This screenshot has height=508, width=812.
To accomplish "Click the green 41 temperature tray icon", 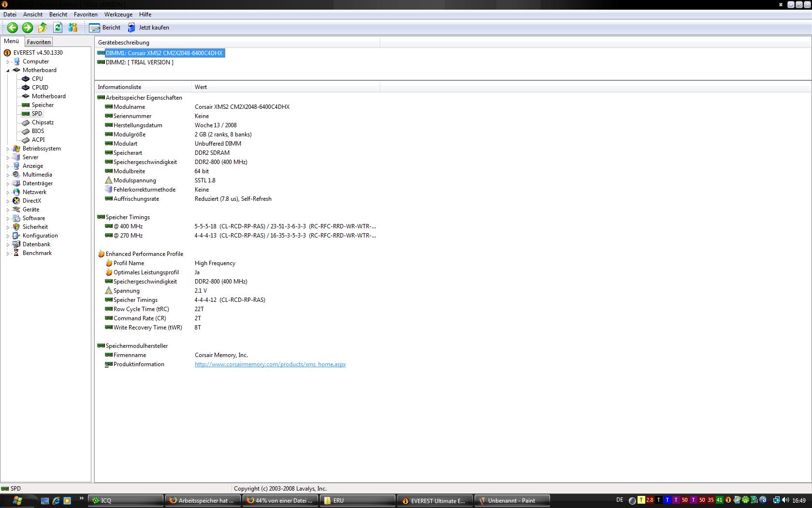I will tap(719, 500).
